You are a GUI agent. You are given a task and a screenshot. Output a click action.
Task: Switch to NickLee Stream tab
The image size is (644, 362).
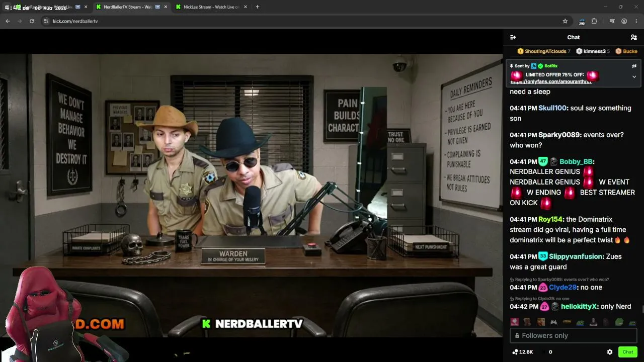[x=210, y=7]
